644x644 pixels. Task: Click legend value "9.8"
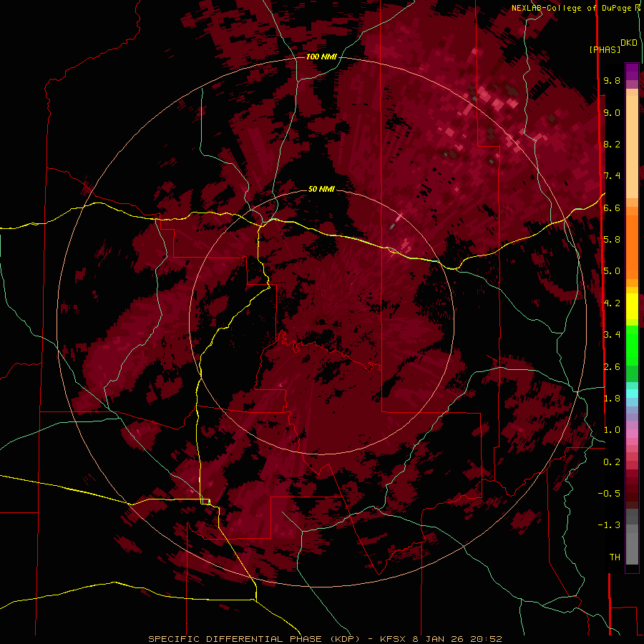[612, 80]
